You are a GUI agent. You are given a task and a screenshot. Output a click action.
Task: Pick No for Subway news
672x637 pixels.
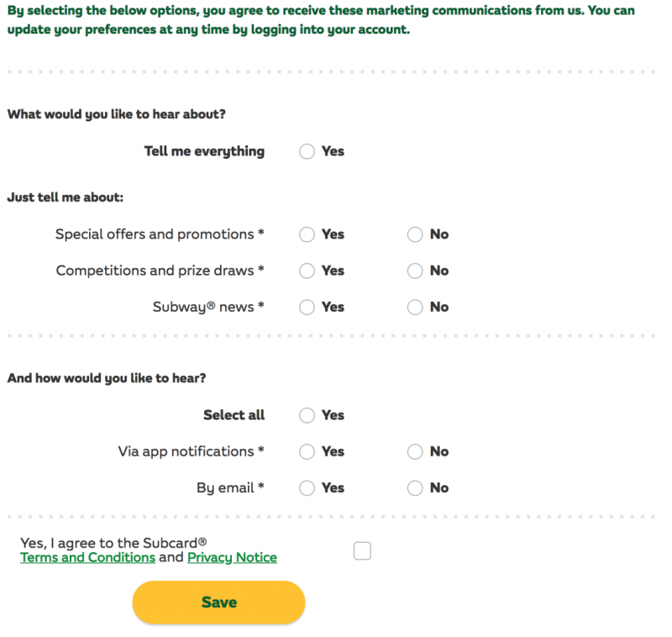[x=415, y=307]
